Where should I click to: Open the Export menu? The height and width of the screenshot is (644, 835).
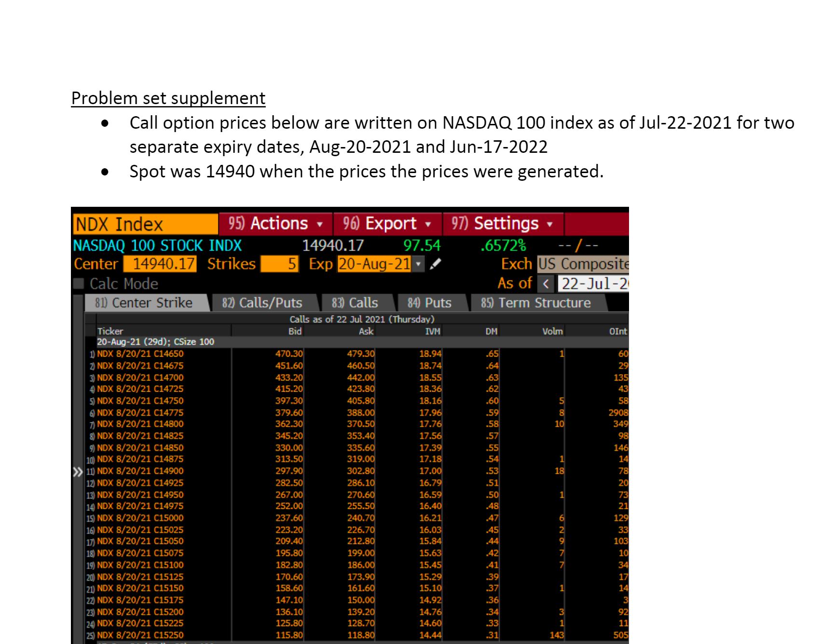pos(386,223)
